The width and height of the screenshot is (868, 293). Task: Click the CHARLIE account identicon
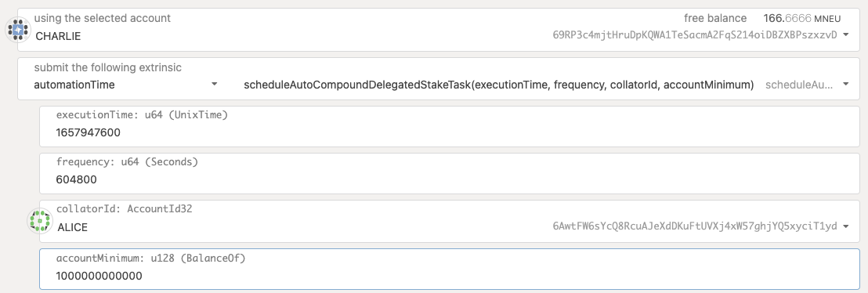point(18,30)
